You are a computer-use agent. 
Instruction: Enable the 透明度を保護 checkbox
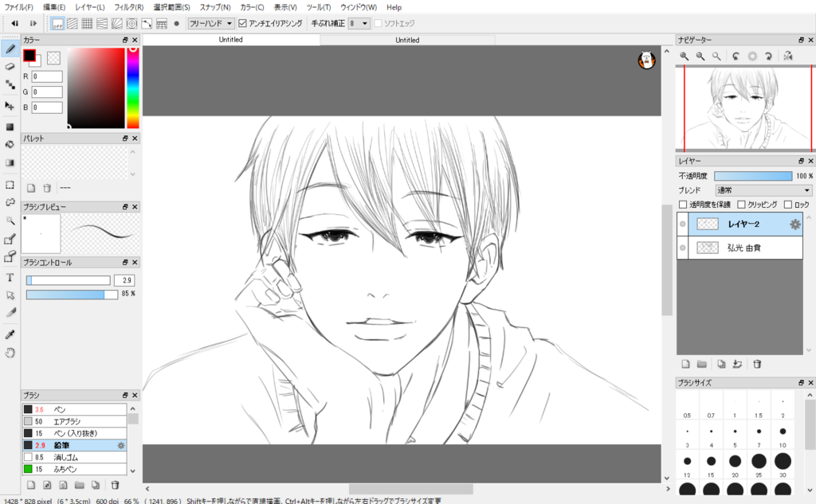click(x=682, y=205)
